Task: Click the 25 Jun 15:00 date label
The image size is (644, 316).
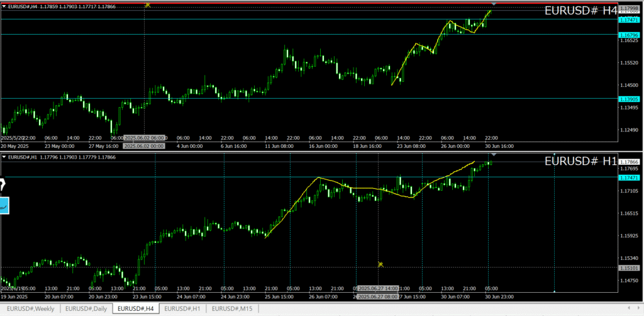Action: click(278, 296)
